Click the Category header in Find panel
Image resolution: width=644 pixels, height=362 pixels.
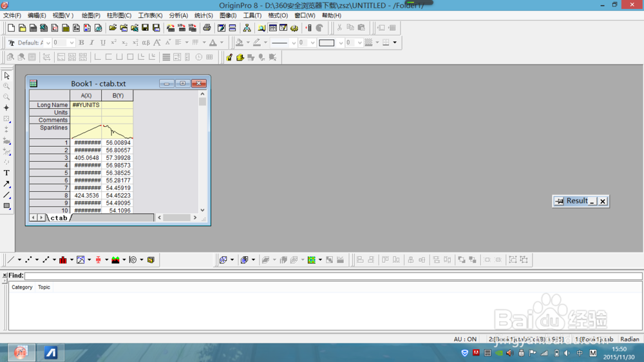[x=22, y=287]
